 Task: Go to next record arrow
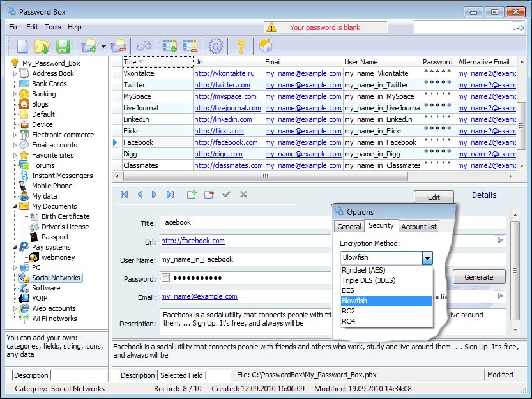pos(155,195)
